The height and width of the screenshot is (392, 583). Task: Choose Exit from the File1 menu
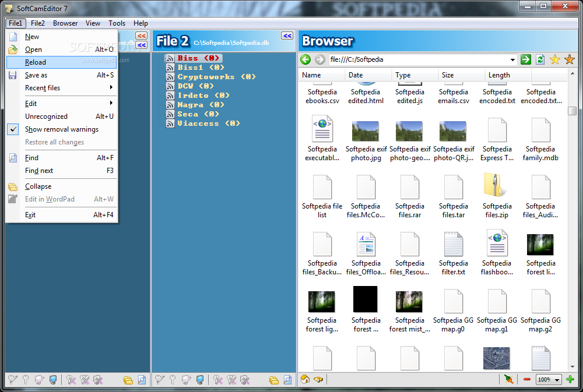62,215
